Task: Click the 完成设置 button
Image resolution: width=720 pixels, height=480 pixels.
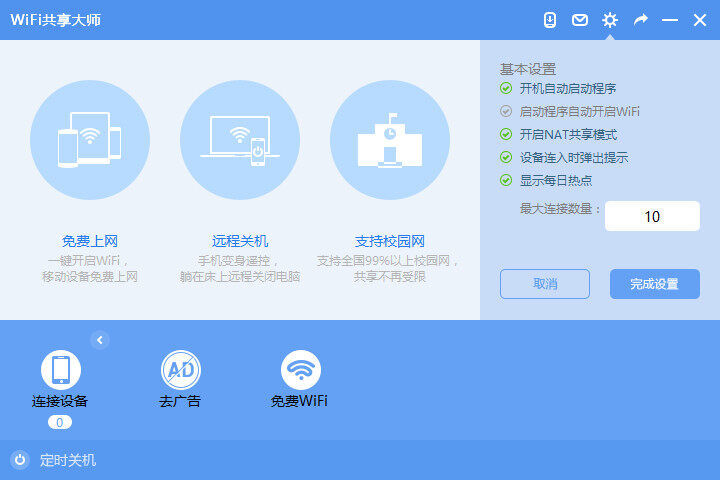Action: pyautogui.click(x=655, y=284)
